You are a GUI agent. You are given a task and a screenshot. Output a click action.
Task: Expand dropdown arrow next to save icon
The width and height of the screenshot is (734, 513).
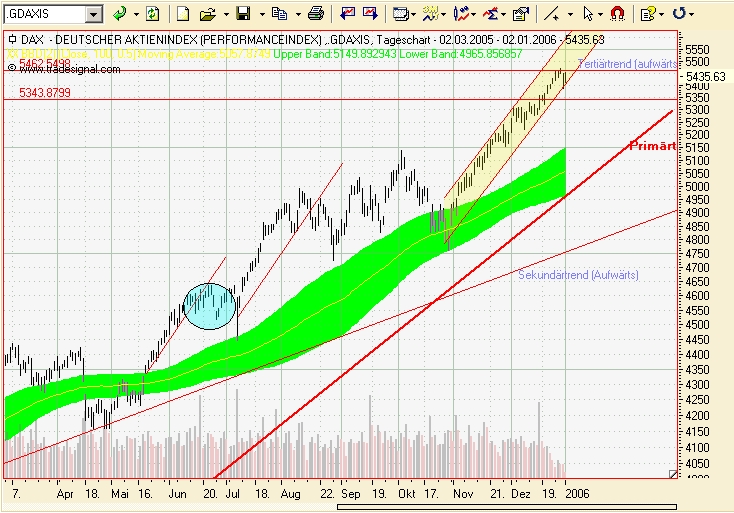(x=262, y=15)
